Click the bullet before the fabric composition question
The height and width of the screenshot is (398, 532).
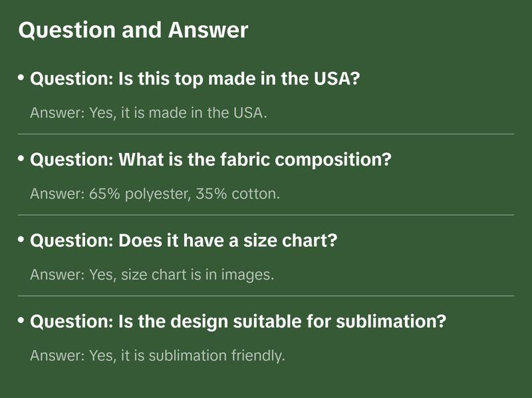pos(21,159)
